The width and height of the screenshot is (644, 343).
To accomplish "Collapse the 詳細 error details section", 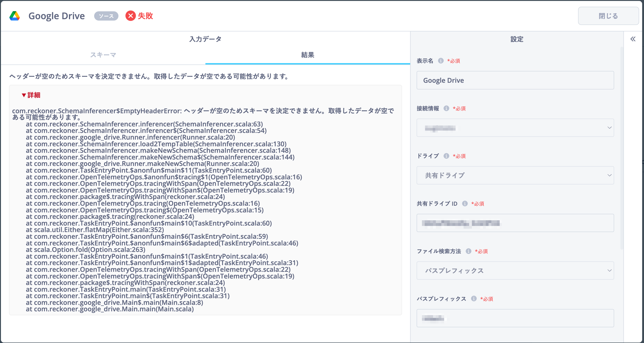I will coord(32,95).
